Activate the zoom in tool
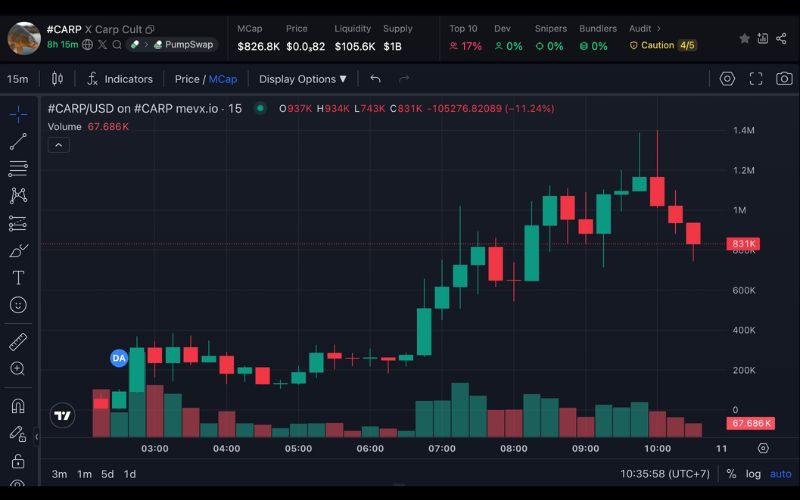Screen dimensions: 800x500 pos(18,368)
